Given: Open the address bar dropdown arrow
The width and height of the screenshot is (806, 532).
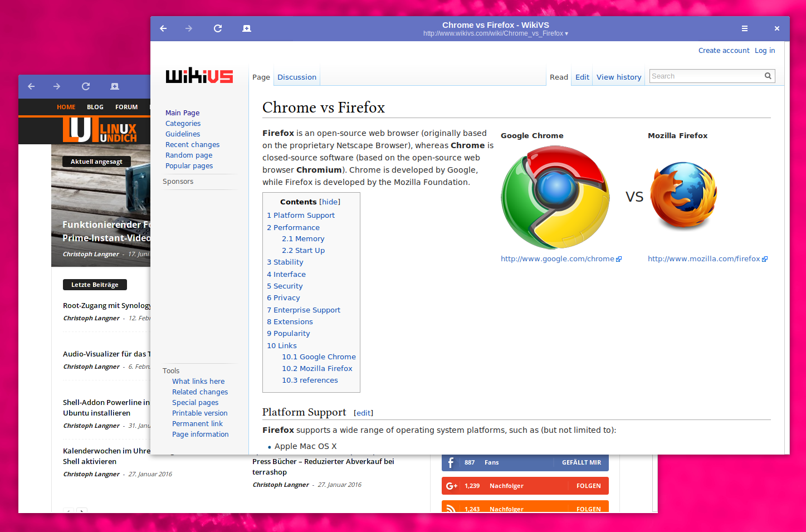Looking at the screenshot, I should coord(565,33).
